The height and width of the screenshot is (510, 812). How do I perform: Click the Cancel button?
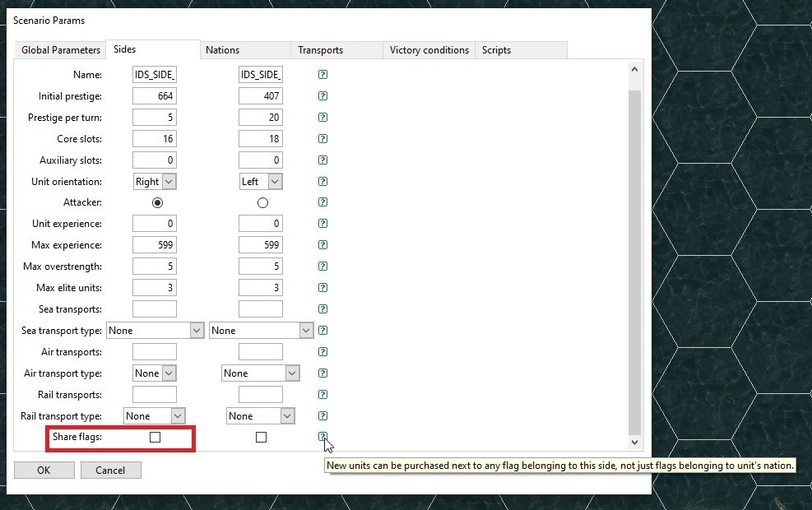[x=110, y=471]
